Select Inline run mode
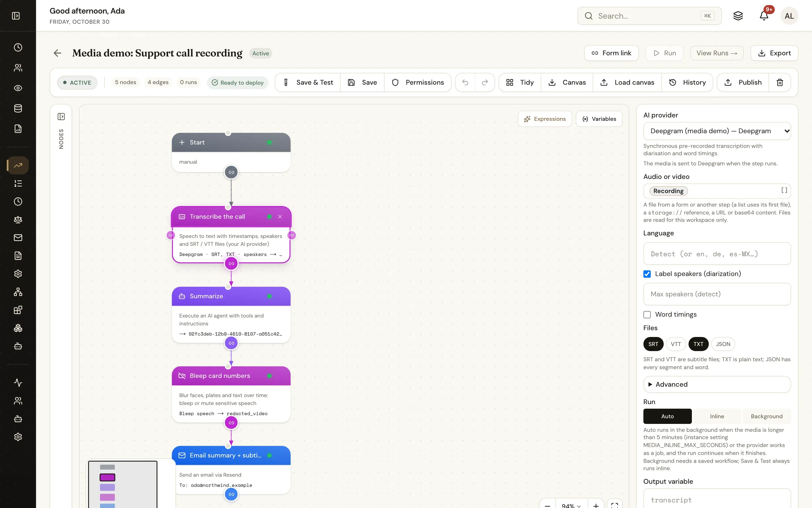This screenshot has height=508, width=812. tap(717, 416)
